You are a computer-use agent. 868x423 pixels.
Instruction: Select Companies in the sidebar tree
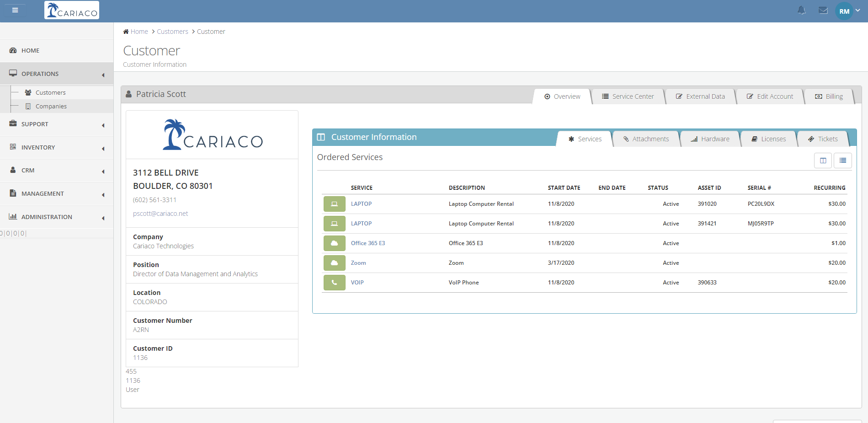(x=51, y=106)
